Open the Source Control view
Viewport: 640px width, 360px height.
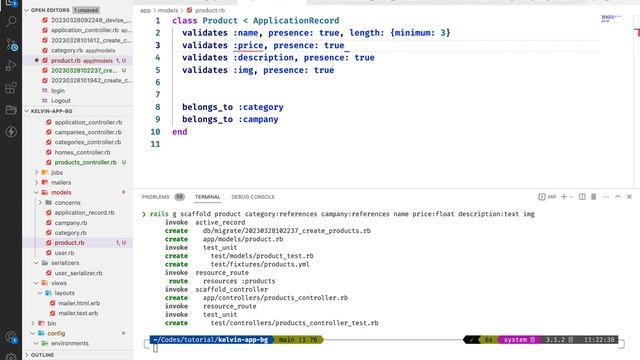tap(11, 44)
